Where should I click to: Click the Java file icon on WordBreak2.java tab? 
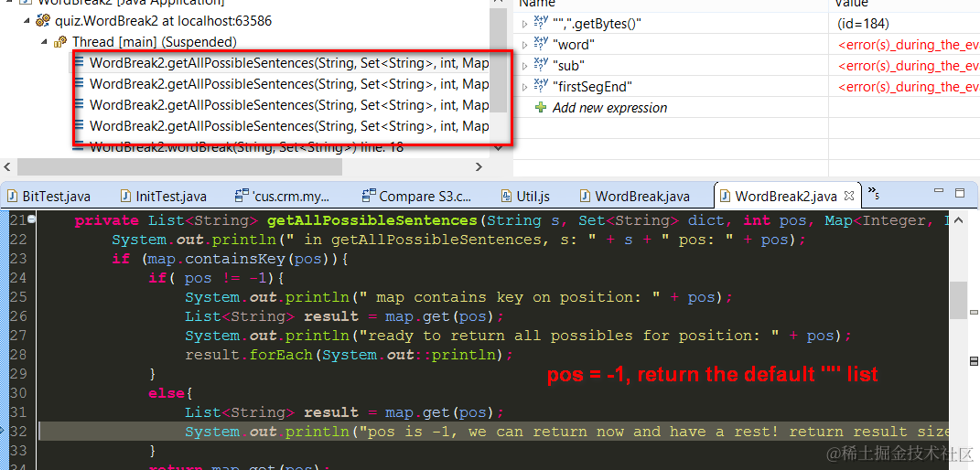click(726, 197)
